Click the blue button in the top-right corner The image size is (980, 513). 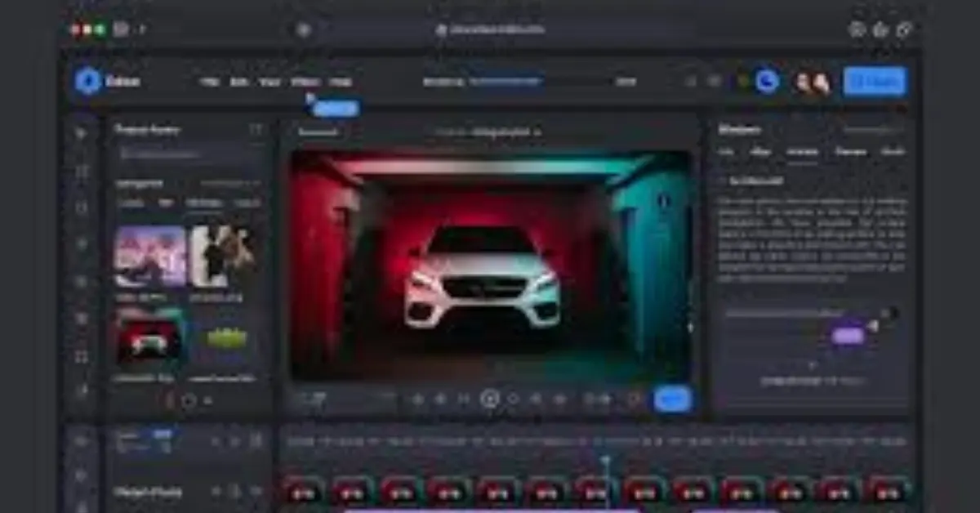[875, 82]
